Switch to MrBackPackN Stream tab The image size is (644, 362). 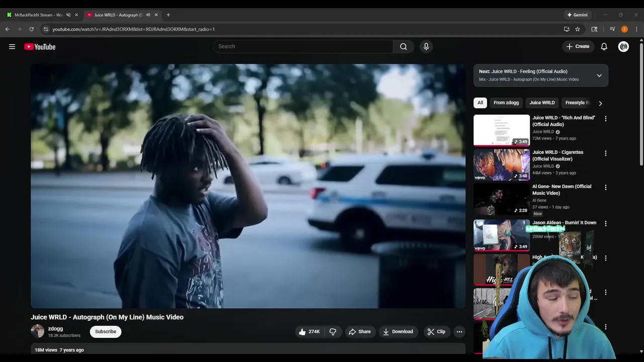(x=39, y=15)
